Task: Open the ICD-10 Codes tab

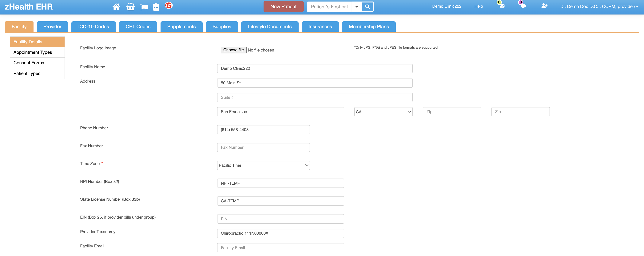Action: [x=93, y=27]
